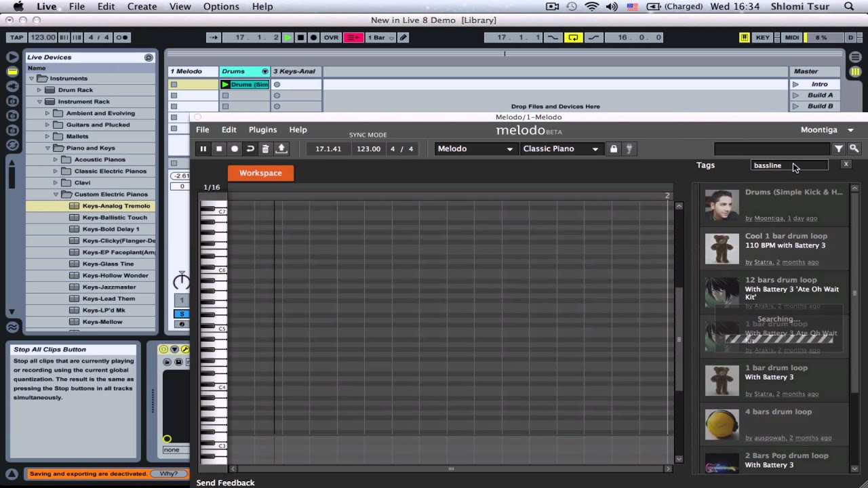
Task: Collapse the Instruments folder
Action: click(x=31, y=79)
